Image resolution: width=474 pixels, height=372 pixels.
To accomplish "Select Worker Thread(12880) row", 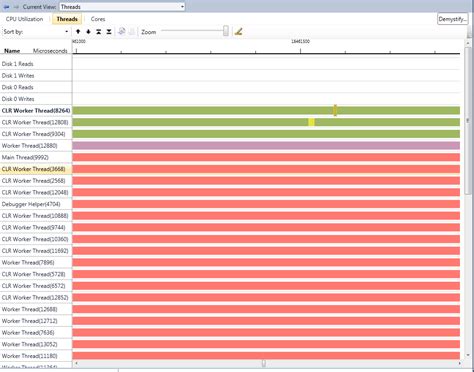I will click(x=36, y=146).
